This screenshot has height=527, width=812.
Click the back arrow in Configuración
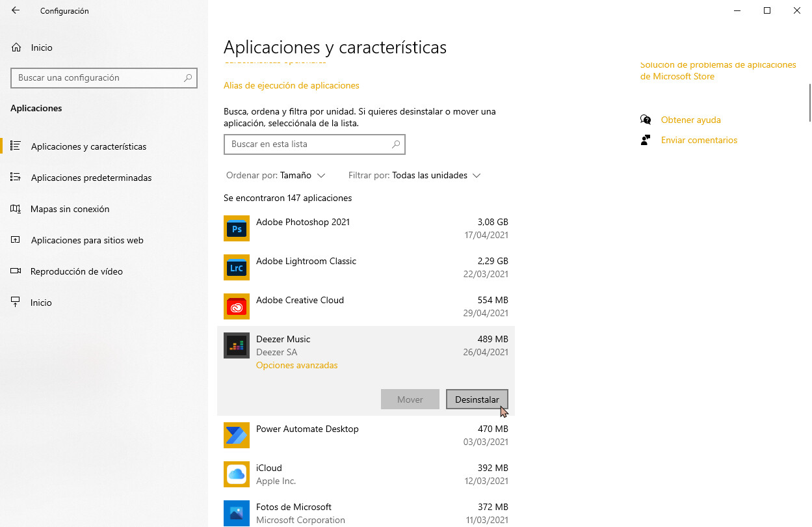point(16,10)
